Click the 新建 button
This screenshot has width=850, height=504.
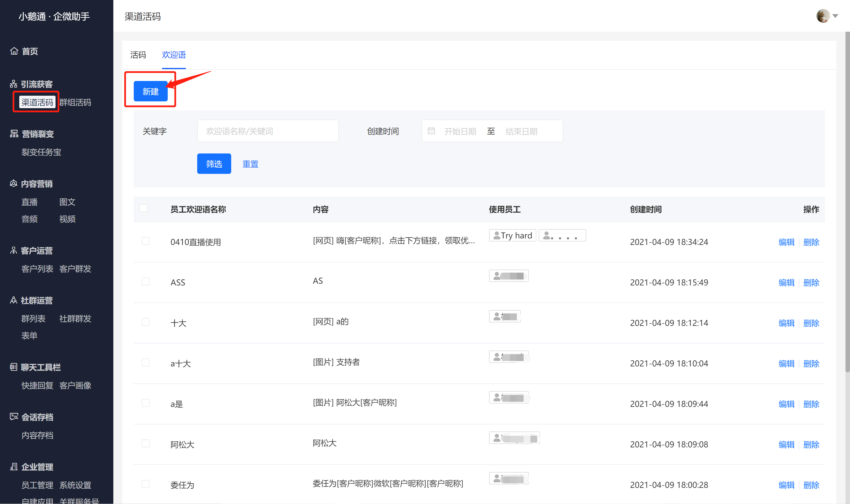150,91
